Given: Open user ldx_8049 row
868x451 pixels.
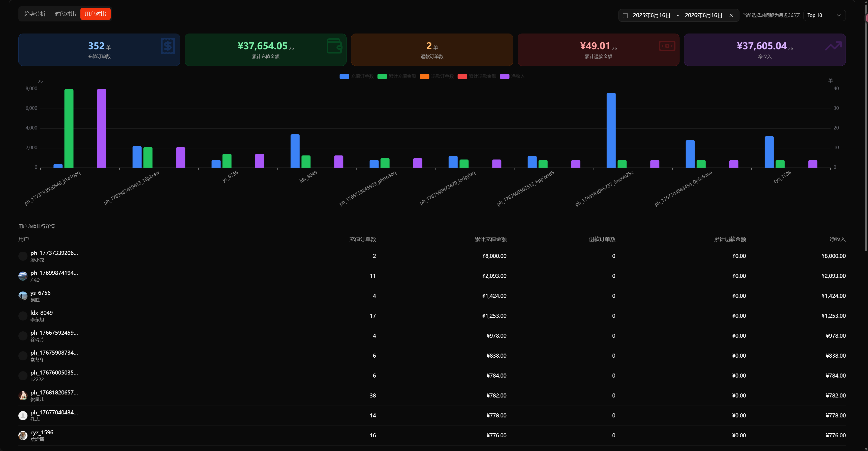Looking at the screenshot, I should (x=432, y=316).
